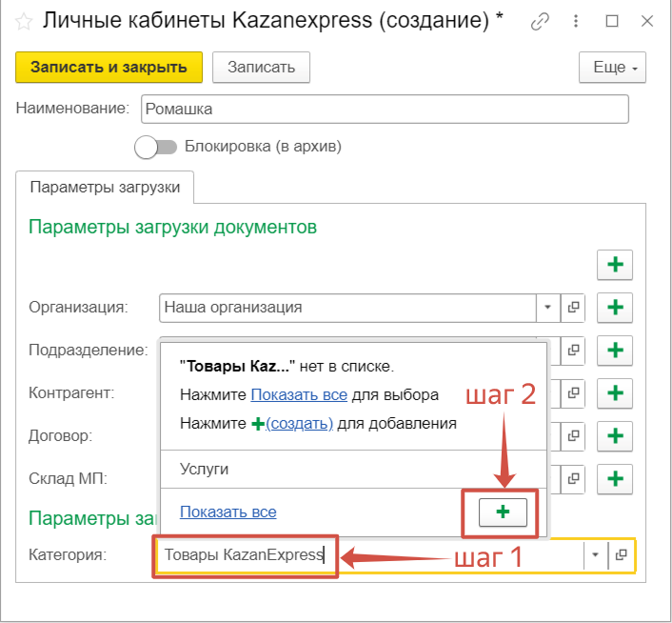Screen dimensions: 672x623
Task: Expand the Организация dropdown list
Action: [548, 308]
